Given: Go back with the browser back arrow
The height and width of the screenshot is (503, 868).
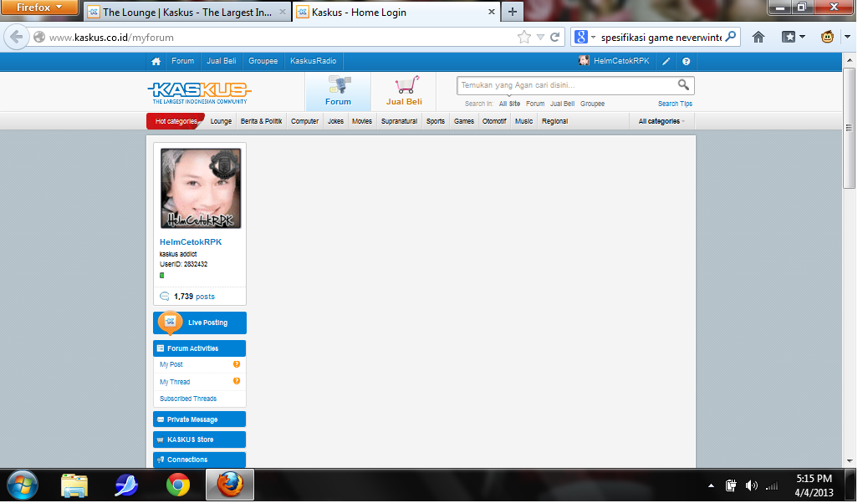Looking at the screenshot, I should tap(16, 37).
